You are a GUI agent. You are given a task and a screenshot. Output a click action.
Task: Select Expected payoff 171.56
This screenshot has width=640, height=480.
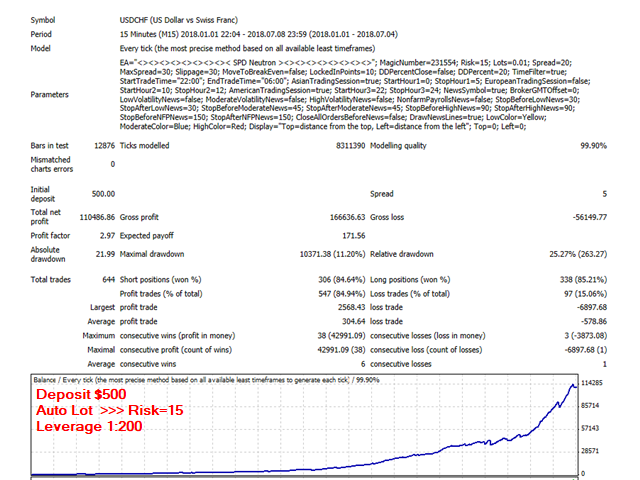coord(353,236)
